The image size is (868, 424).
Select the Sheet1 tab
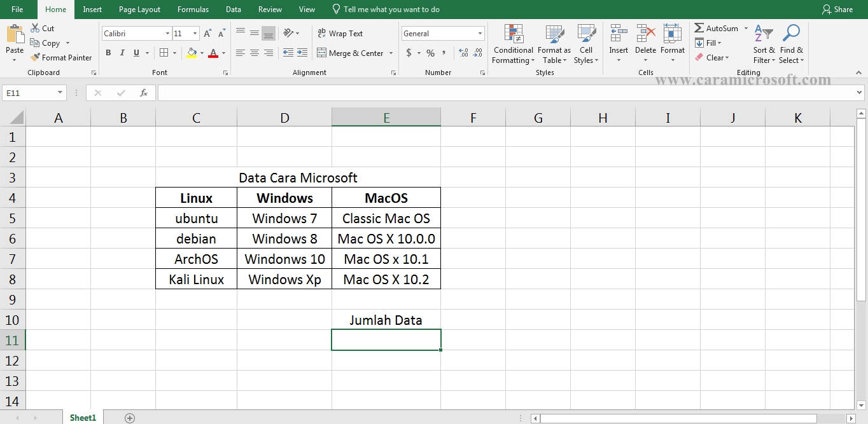(83, 418)
